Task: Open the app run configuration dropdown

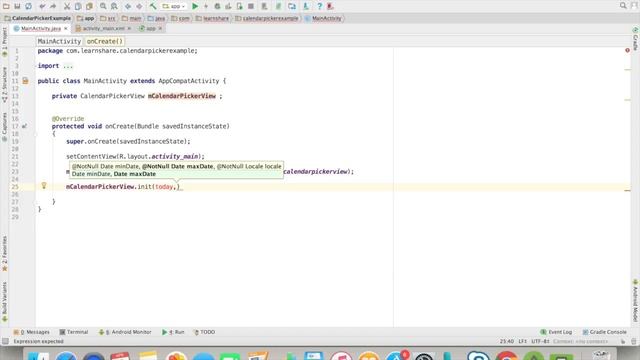Action: (x=174, y=6)
